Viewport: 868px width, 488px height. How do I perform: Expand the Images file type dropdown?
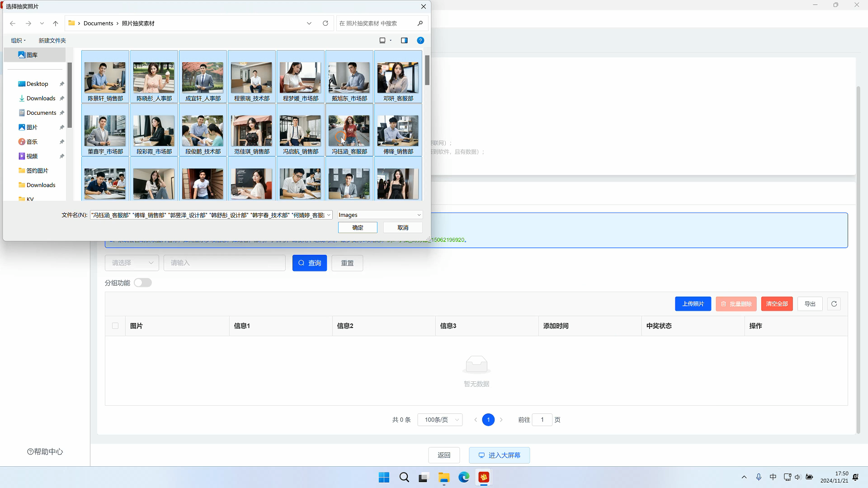click(380, 215)
